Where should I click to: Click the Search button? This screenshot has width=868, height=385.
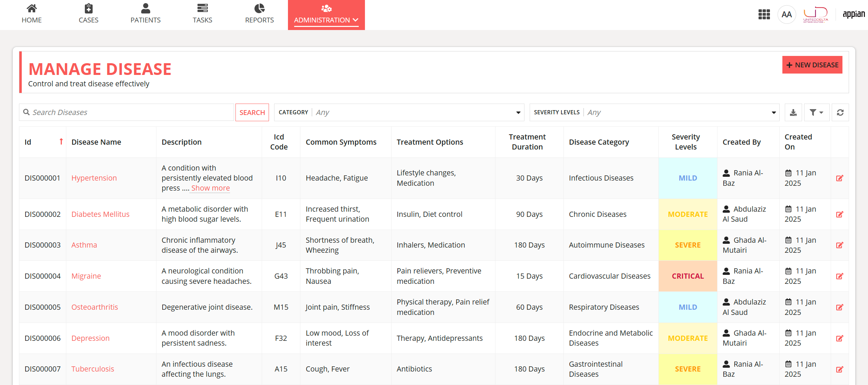click(252, 113)
